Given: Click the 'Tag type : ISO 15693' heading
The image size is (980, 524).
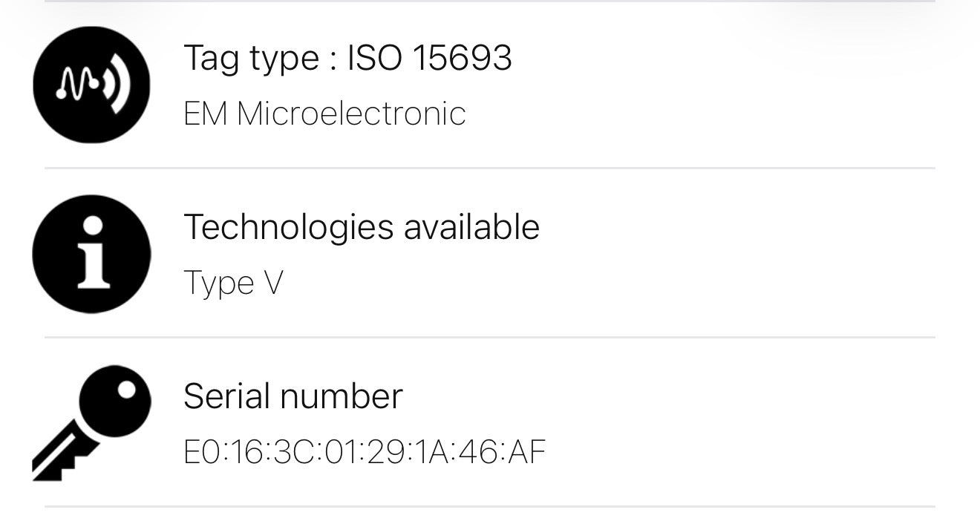Looking at the screenshot, I should pos(347,58).
